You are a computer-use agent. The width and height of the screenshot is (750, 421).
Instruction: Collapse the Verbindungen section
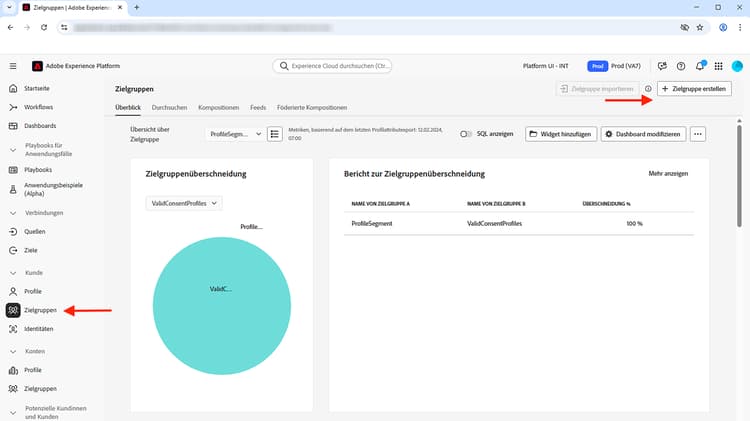[13, 213]
